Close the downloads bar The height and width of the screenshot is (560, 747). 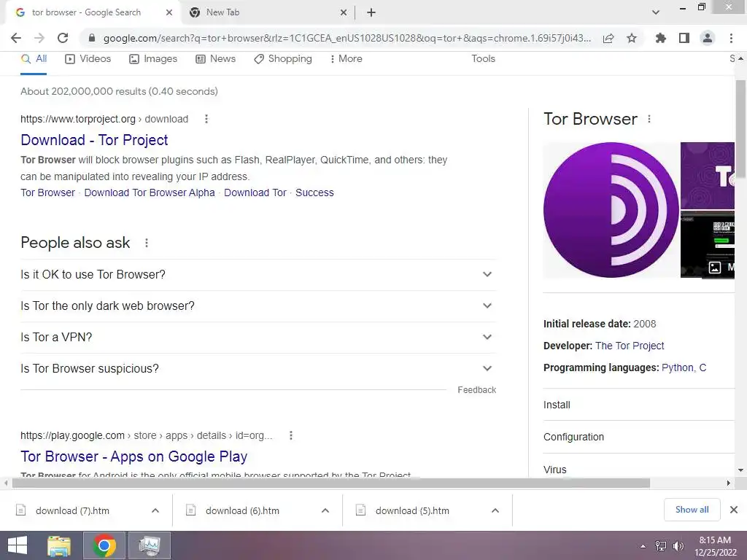tap(734, 510)
